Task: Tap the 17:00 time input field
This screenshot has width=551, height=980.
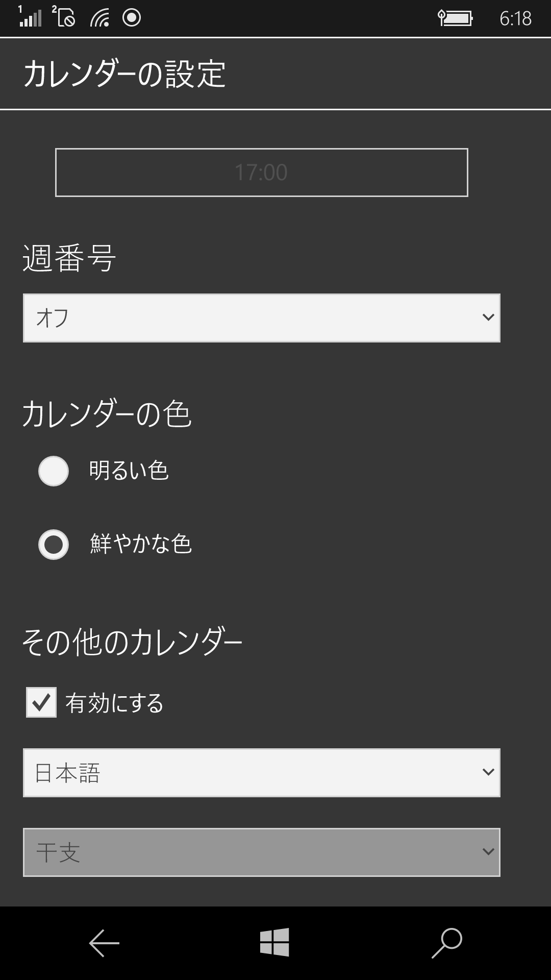Action: tap(261, 172)
